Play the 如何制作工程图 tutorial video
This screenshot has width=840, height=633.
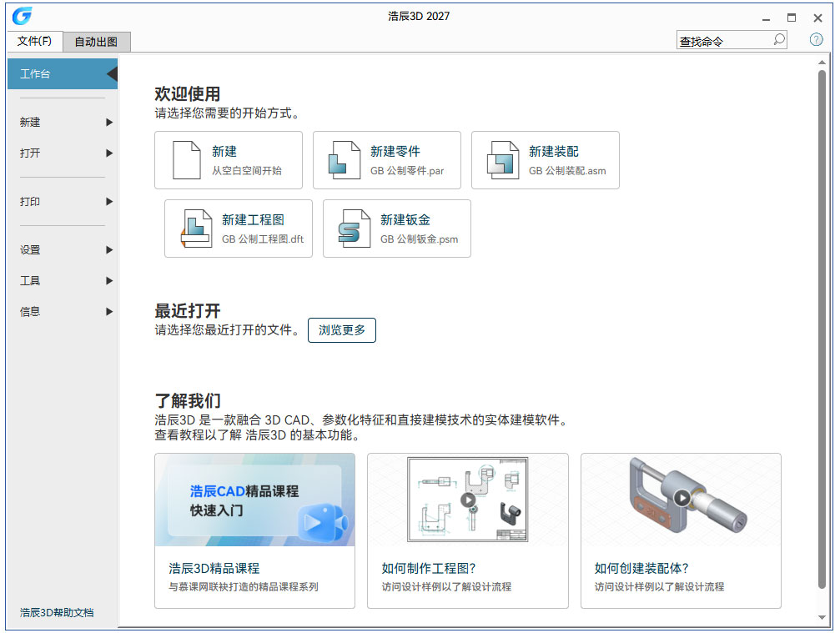point(468,500)
